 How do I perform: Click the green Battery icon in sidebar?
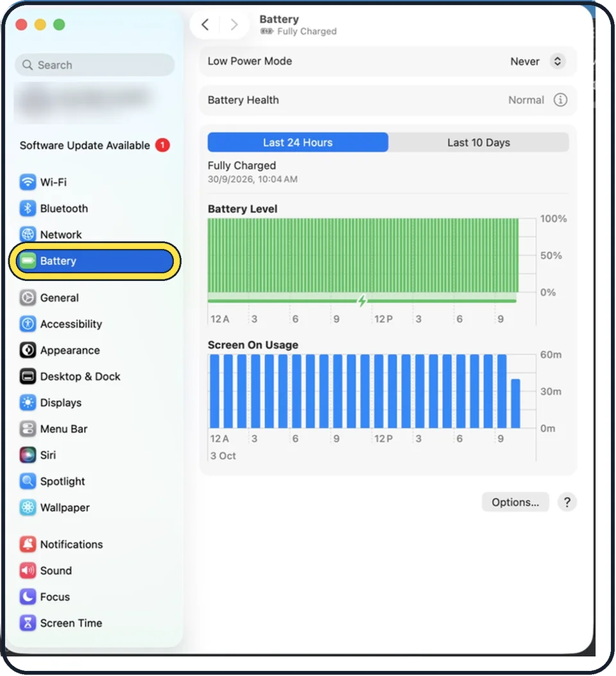(x=28, y=261)
